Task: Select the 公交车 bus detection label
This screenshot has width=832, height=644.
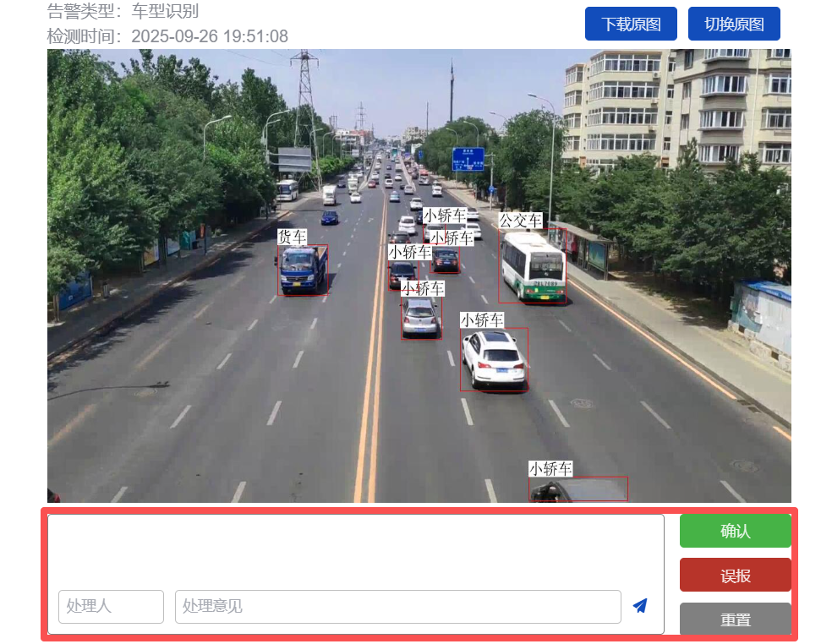Action: (521, 220)
